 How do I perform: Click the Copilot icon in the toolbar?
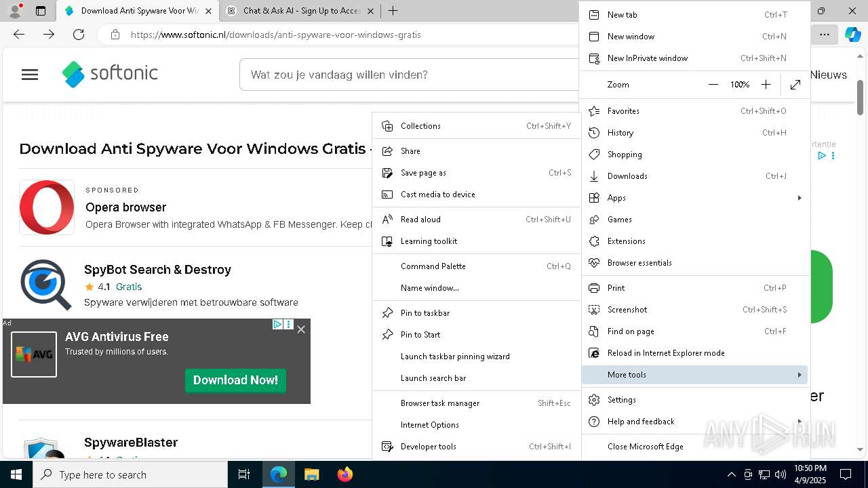[853, 35]
